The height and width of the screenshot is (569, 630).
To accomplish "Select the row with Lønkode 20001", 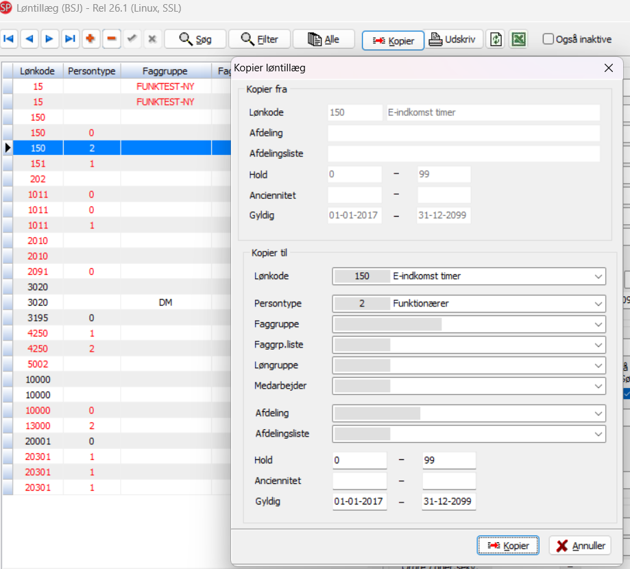I will click(117, 441).
